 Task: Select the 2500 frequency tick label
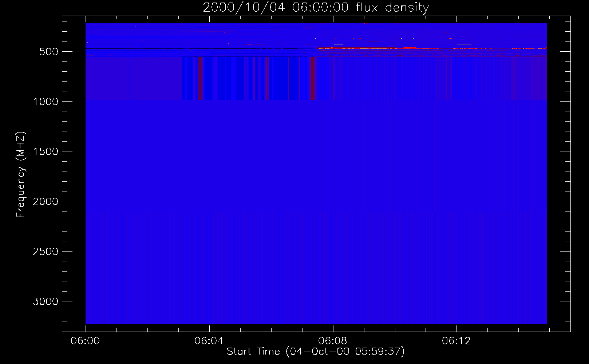46,252
